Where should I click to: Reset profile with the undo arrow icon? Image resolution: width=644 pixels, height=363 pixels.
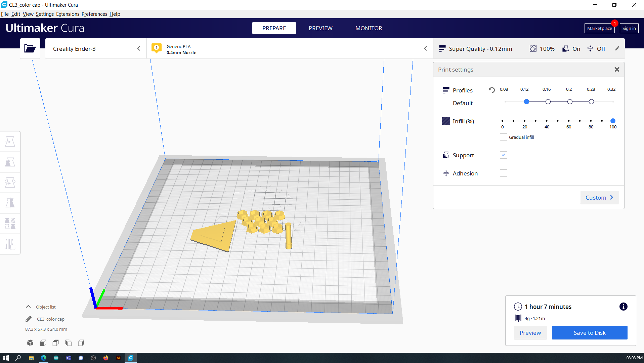(x=491, y=90)
